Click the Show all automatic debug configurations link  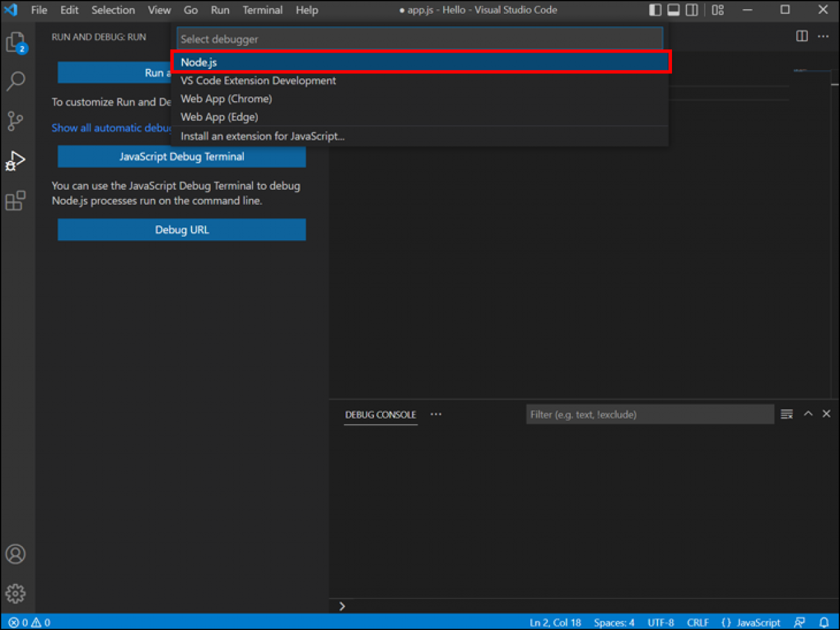coord(112,127)
